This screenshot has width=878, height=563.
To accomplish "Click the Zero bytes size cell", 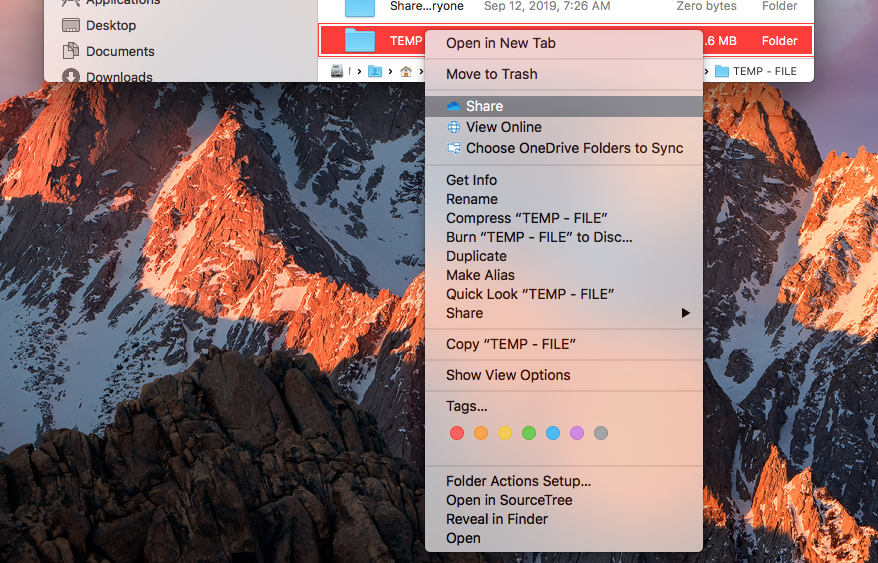I will (x=706, y=7).
